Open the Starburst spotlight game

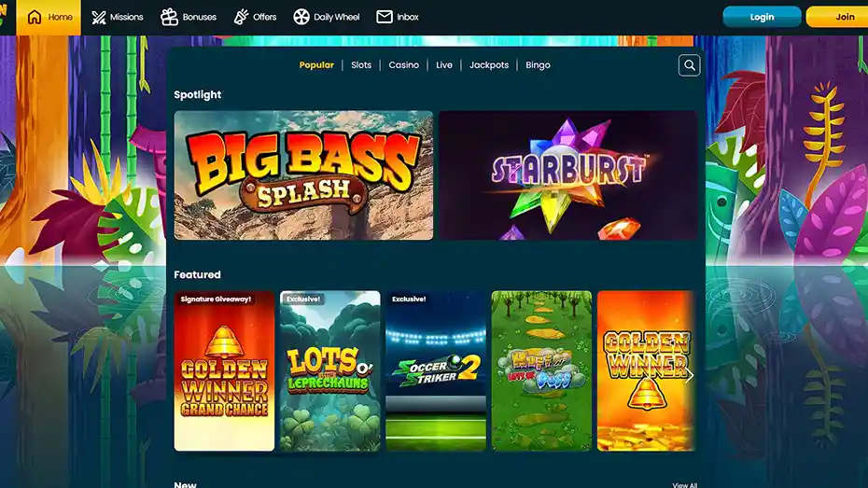coord(568,175)
